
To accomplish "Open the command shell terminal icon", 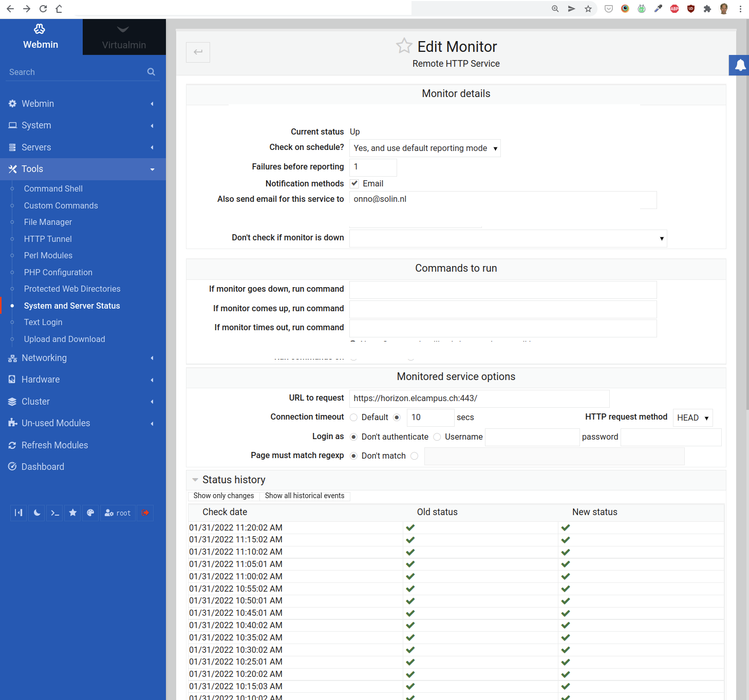I will tap(55, 513).
